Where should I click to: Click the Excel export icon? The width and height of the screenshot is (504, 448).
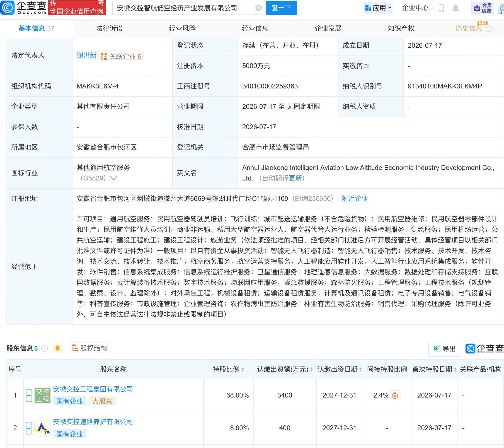point(437,348)
